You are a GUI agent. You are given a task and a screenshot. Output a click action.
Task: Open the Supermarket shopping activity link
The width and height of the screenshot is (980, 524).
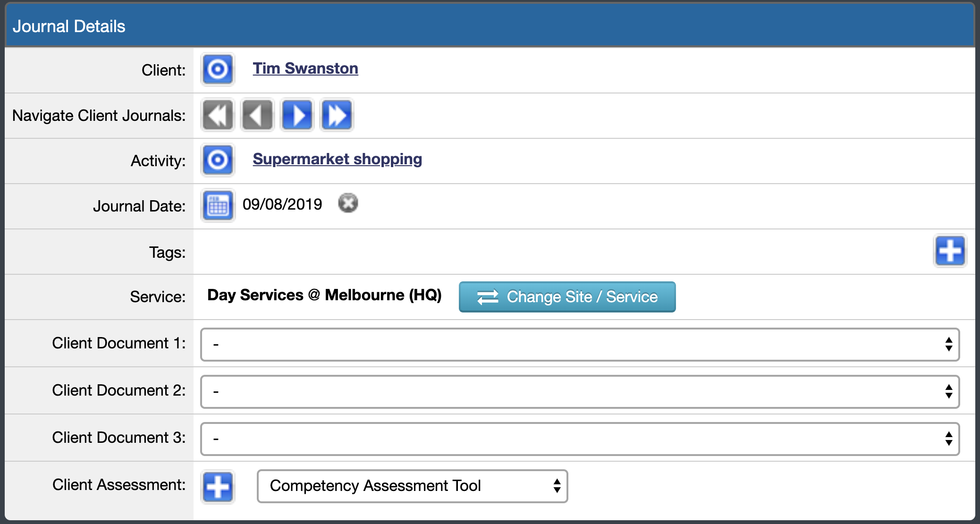(337, 159)
